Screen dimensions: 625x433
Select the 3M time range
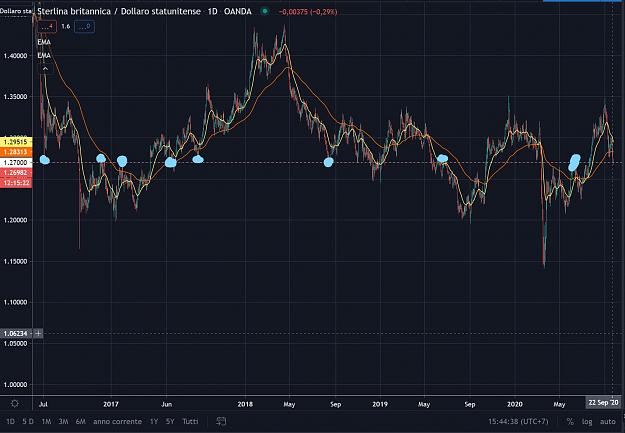tap(63, 421)
